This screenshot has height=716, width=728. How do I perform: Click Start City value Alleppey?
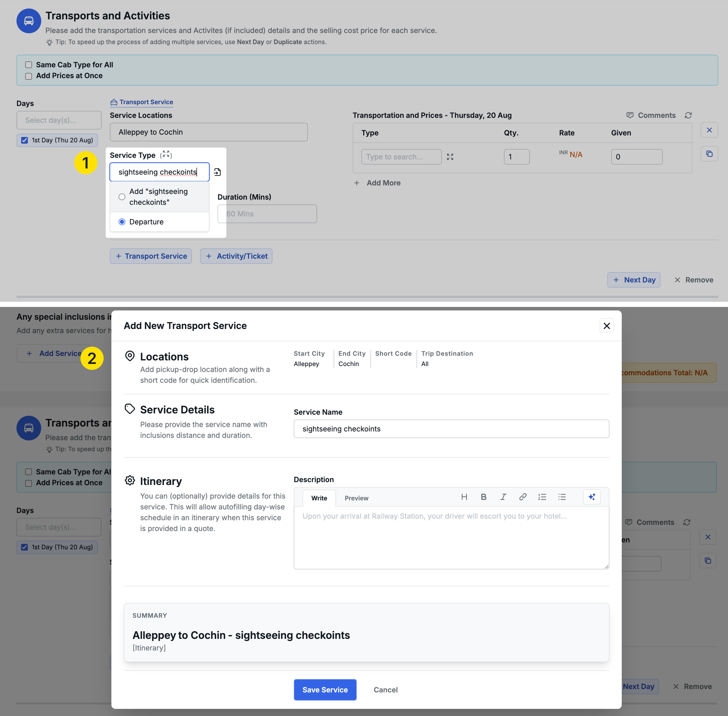point(306,364)
